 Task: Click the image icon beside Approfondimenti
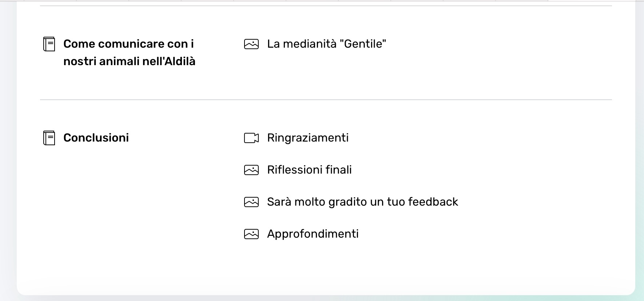(x=251, y=234)
